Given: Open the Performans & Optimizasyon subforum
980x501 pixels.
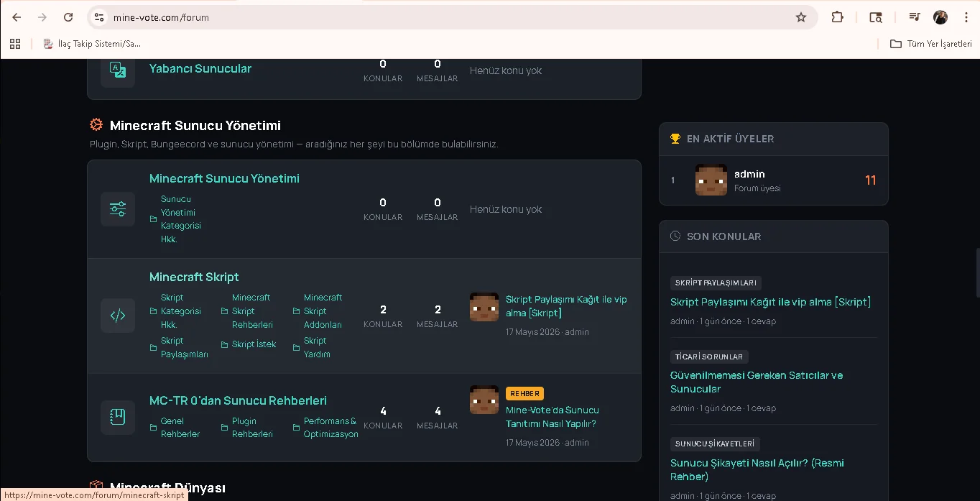Looking at the screenshot, I should 330,428.
